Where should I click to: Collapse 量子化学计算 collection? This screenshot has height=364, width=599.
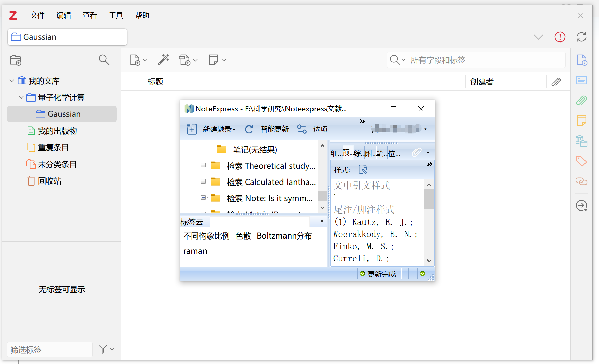21,97
